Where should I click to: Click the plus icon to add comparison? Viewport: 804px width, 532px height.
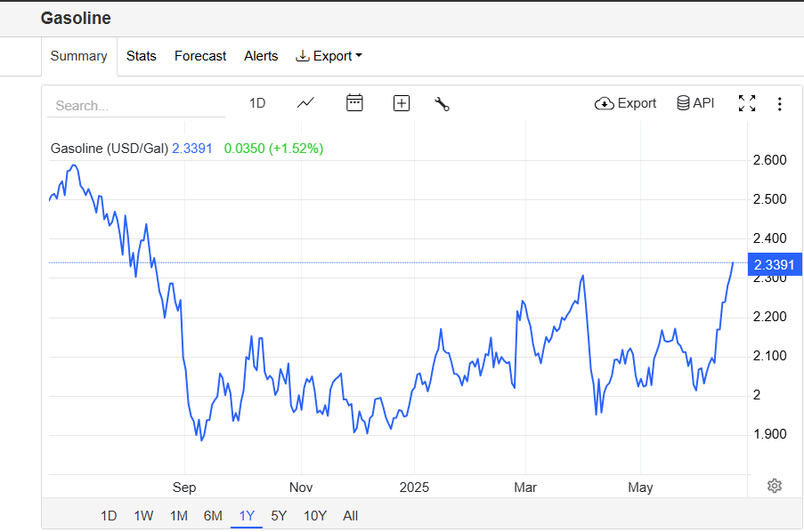pyautogui.click(x=401, y=103)
